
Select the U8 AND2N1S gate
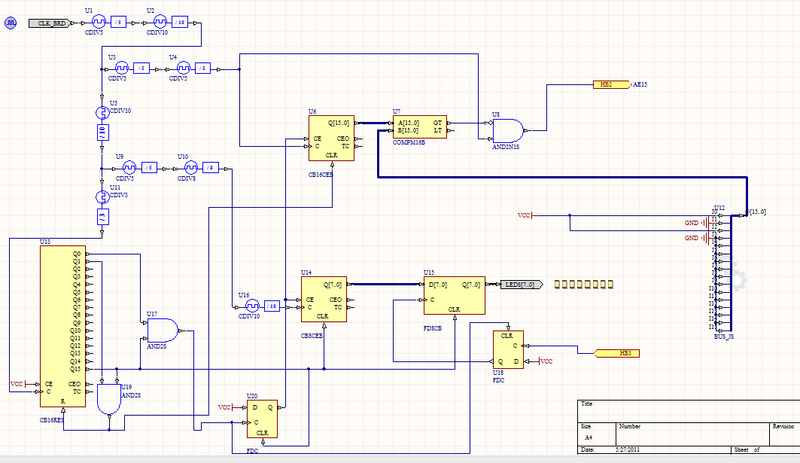tap(507, 129)
